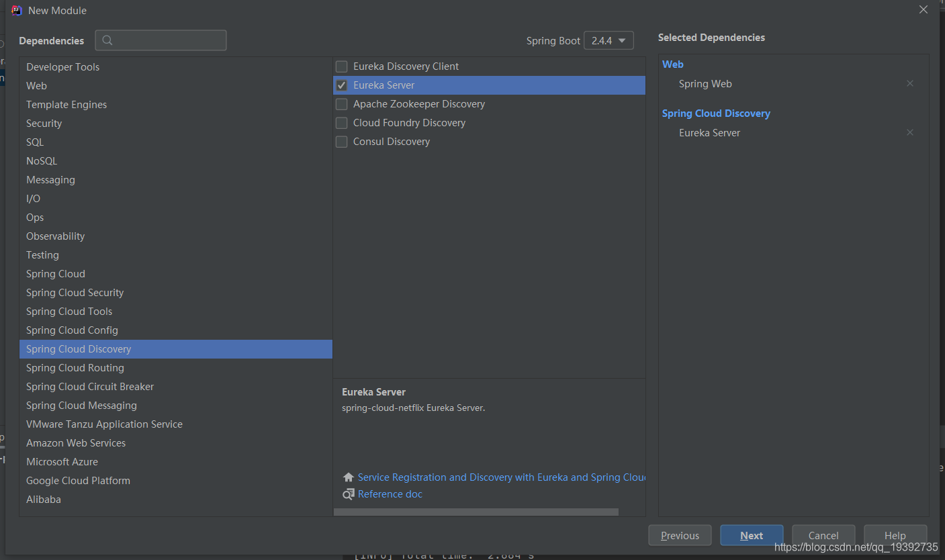
Task: Open the Reference doc link
Action: [390, 494]
